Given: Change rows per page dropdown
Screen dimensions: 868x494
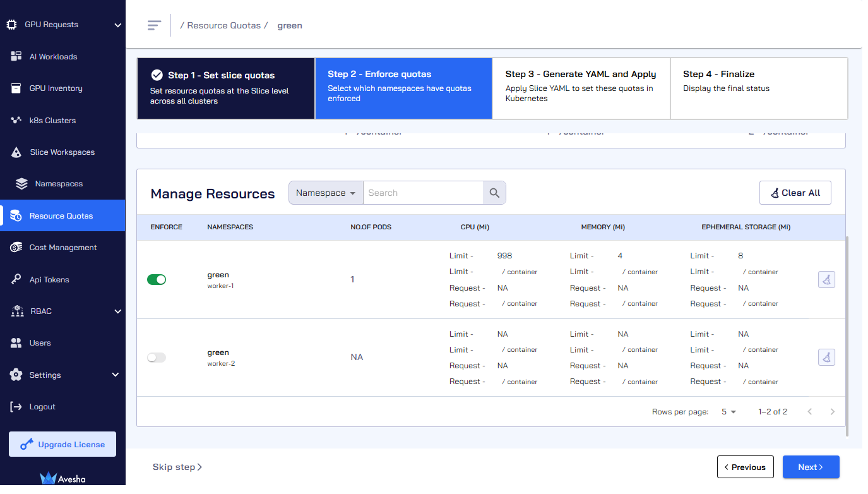Looking at the screenshot, I should pos(729,412).
